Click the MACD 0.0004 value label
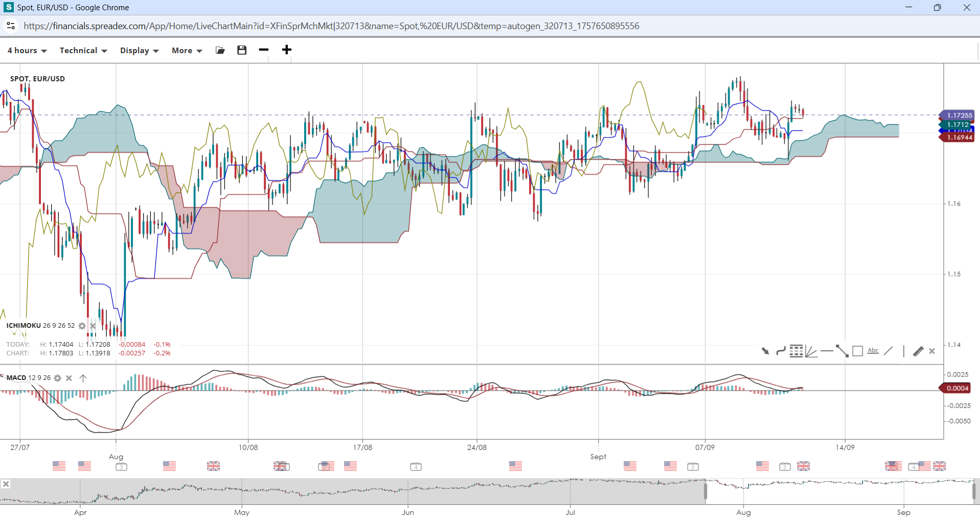Viewport: 980px width, 519px height. click(955, 388)
